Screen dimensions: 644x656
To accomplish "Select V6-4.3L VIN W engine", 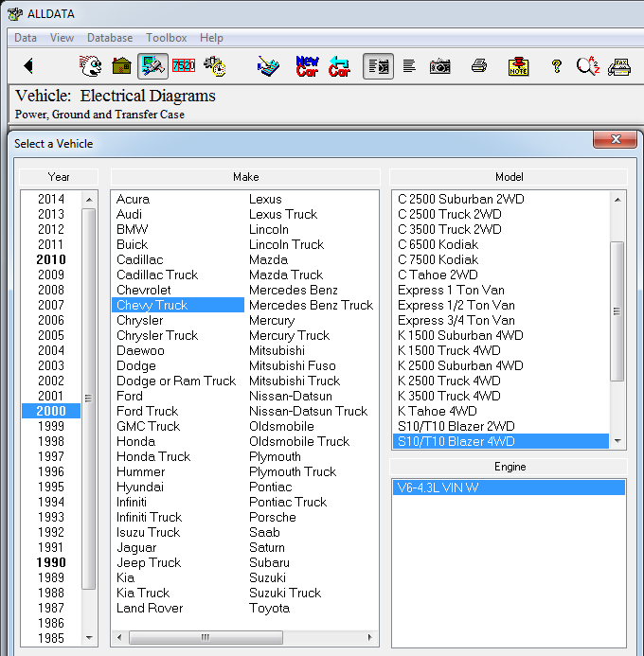I will 509,488.
